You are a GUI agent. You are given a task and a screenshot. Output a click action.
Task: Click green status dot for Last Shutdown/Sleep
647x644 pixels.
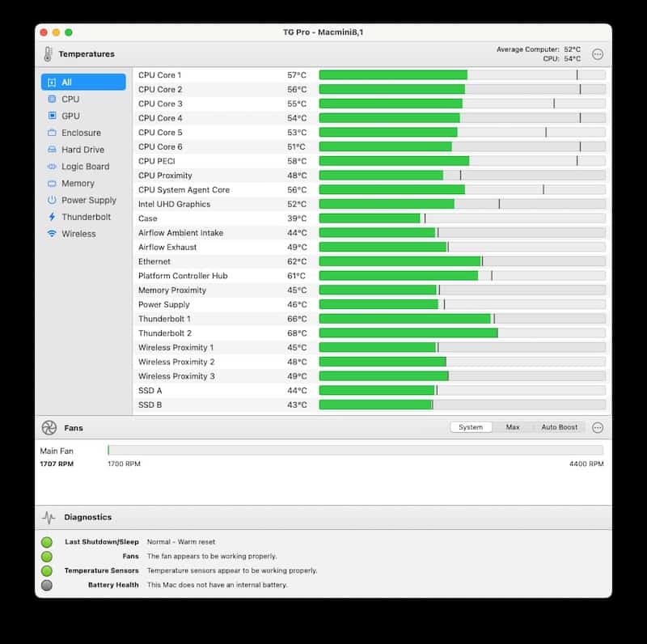point(47,541)
